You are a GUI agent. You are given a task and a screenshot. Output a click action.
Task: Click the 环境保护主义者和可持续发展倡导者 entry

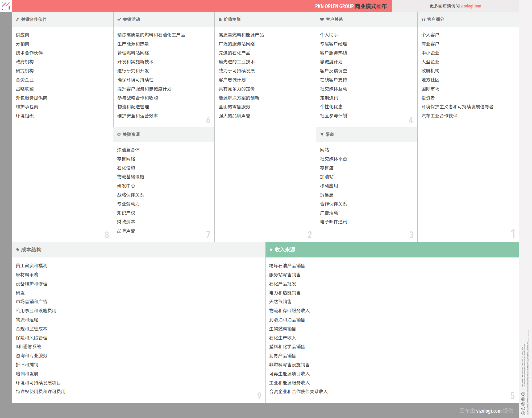457,107
